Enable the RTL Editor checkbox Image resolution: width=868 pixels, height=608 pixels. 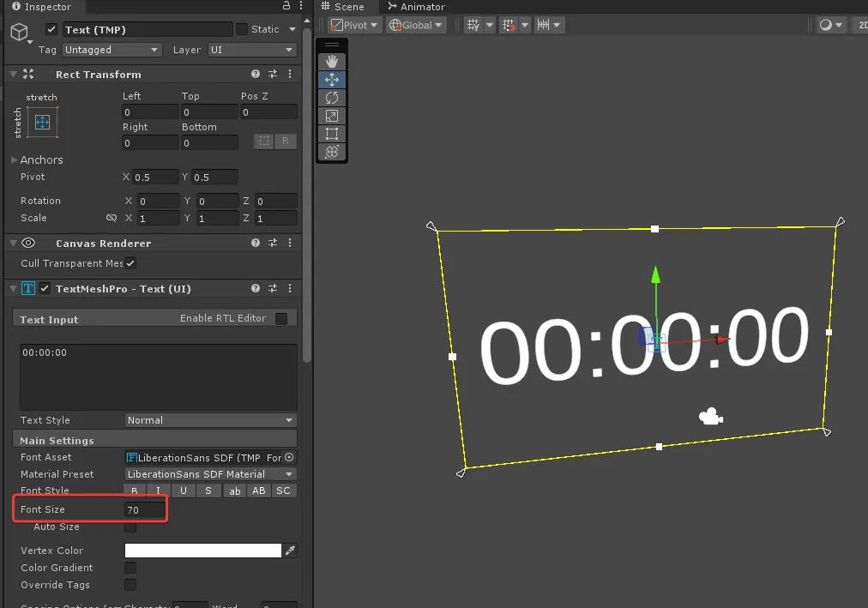(x=281, y=319)
